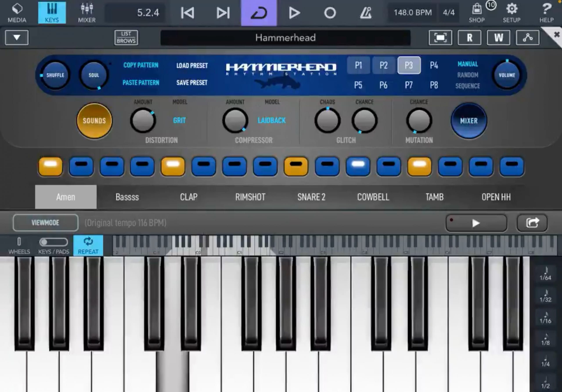This screenshot has width=562, height=392.
Task: Switch the KEYS / PADS toggle
Action: click(x=54, y=242)
